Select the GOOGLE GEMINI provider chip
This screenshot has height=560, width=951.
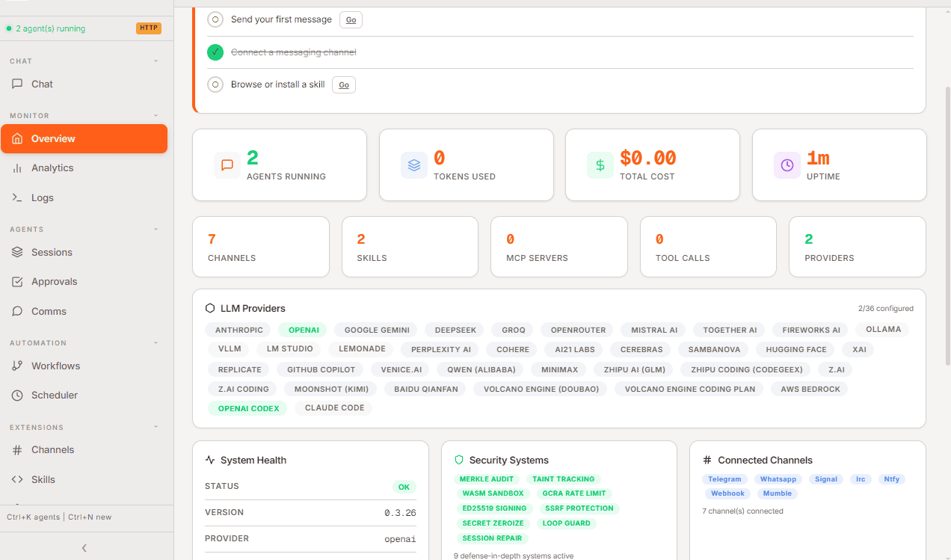tap(377, 330)
